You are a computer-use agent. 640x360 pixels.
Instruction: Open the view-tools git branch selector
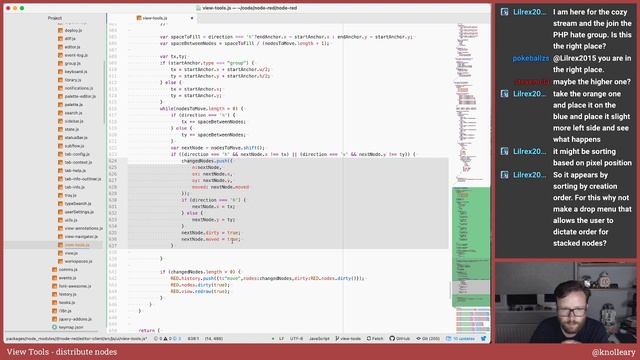(x=348, y=339)
